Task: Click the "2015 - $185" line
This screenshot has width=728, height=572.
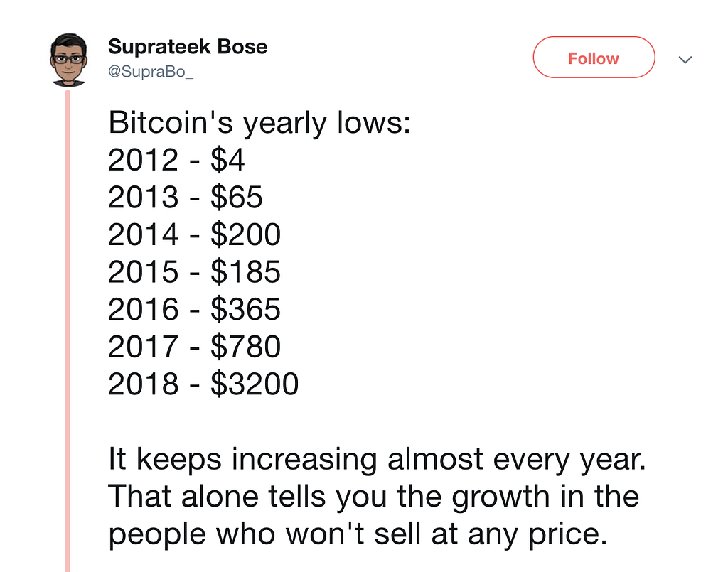Action: pos(194,272)
